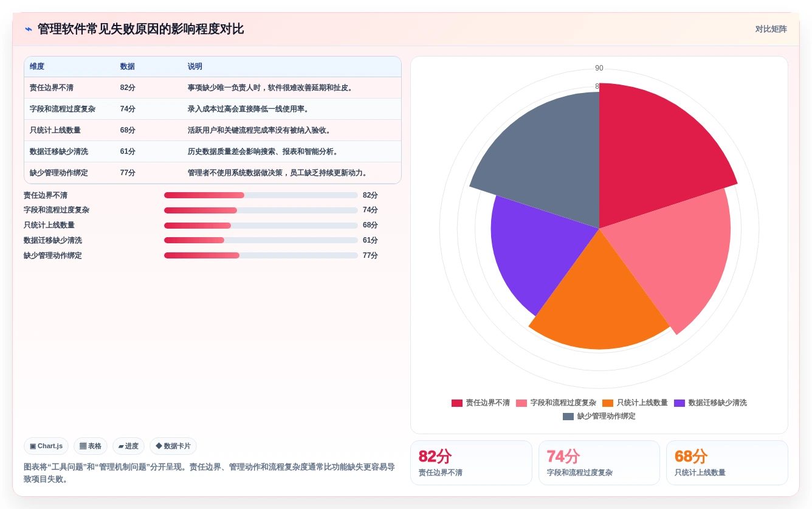812x509 pixels.
Task: Click the 责任边界不清 progress bar
Action: point(261,195)
